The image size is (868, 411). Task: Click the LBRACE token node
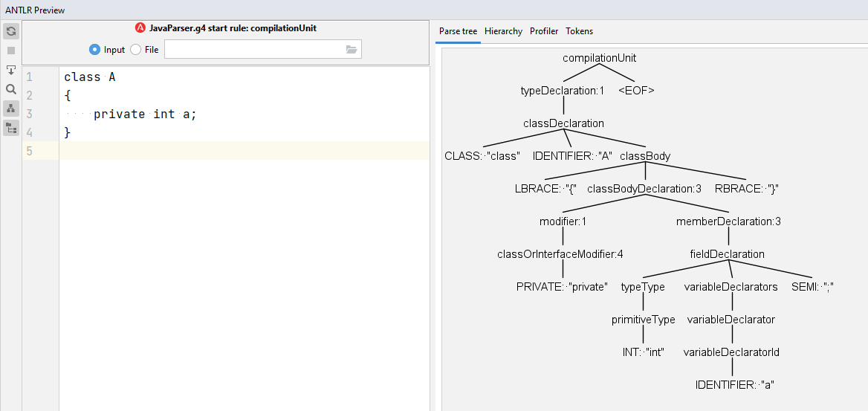click(545, 189)
